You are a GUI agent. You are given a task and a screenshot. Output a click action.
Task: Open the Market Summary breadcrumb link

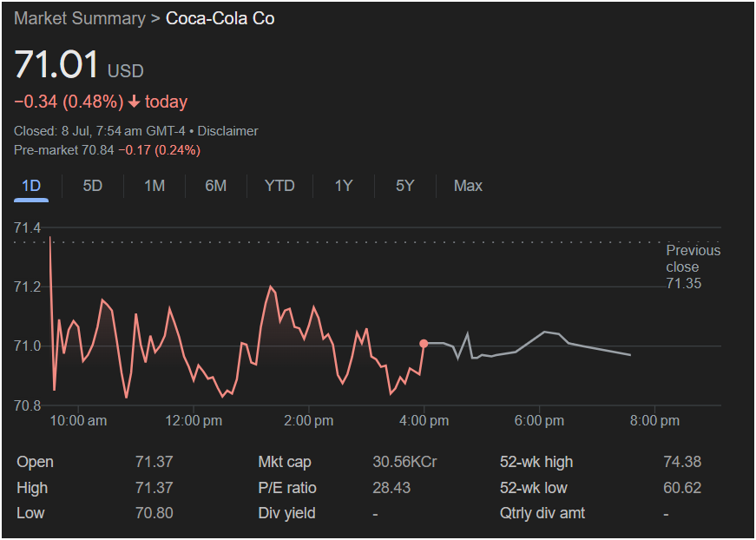pyautogui.click(x=80, y=19)
